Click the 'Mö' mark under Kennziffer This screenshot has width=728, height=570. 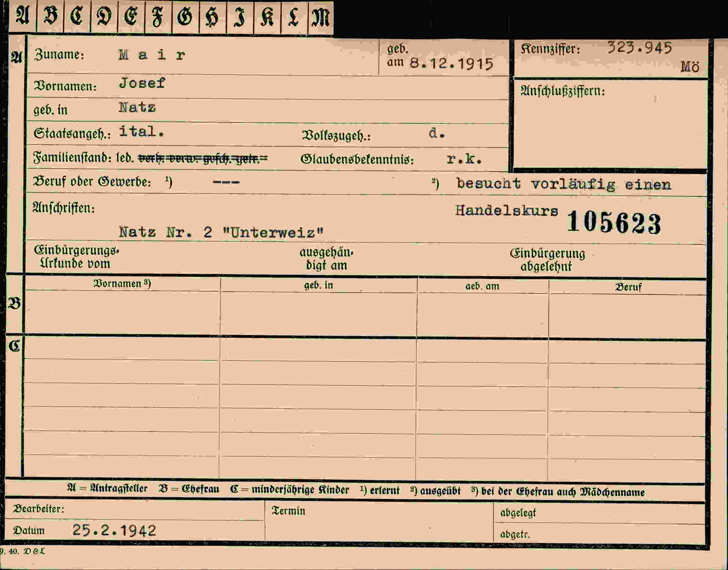pos(690,67)
